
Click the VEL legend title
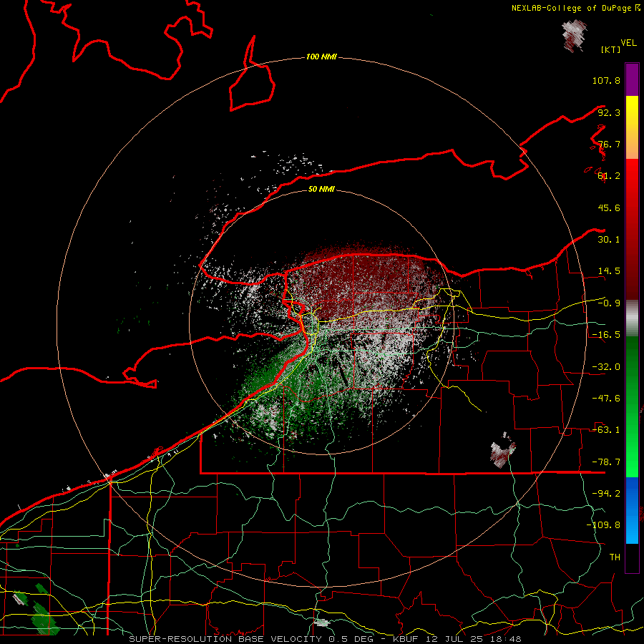tap(629, 42)
